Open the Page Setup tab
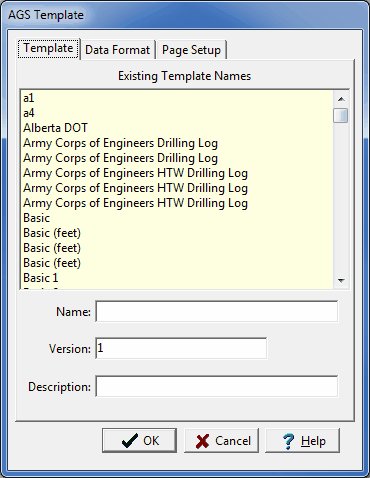 point(191,50)
